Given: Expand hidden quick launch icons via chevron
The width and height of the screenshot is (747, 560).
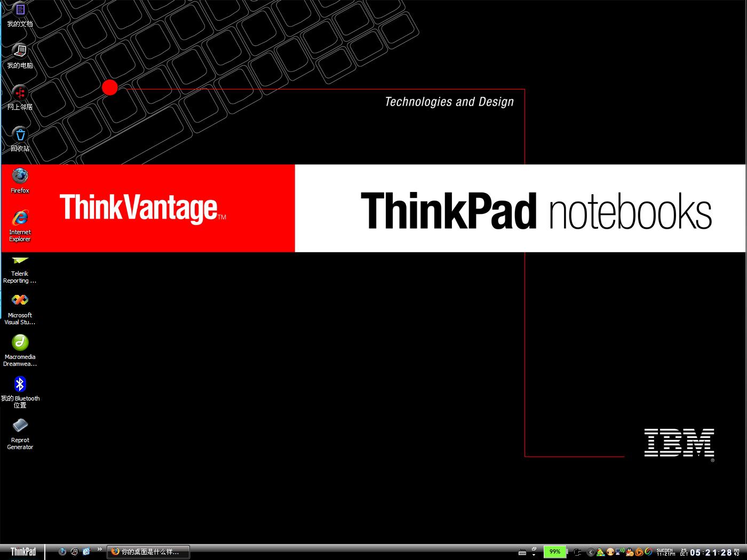Looking at the screenshot, I should click(99, 548).
